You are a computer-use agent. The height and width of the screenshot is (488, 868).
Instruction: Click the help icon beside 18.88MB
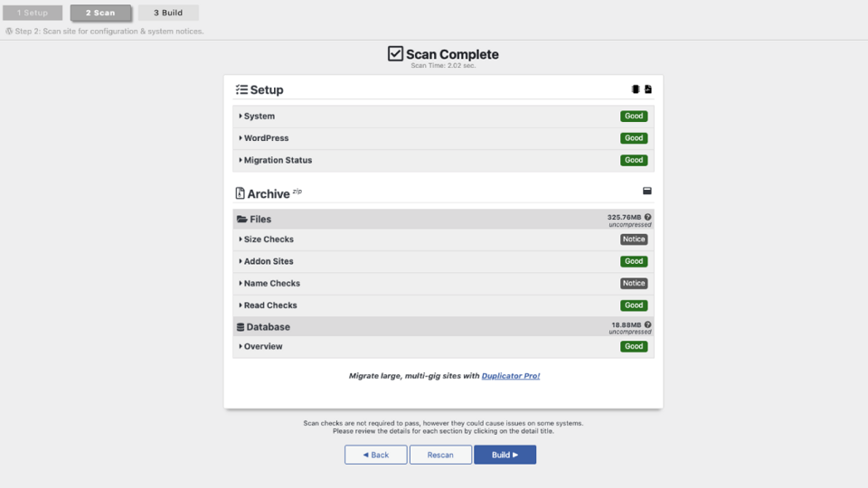(x=647, y=324)
